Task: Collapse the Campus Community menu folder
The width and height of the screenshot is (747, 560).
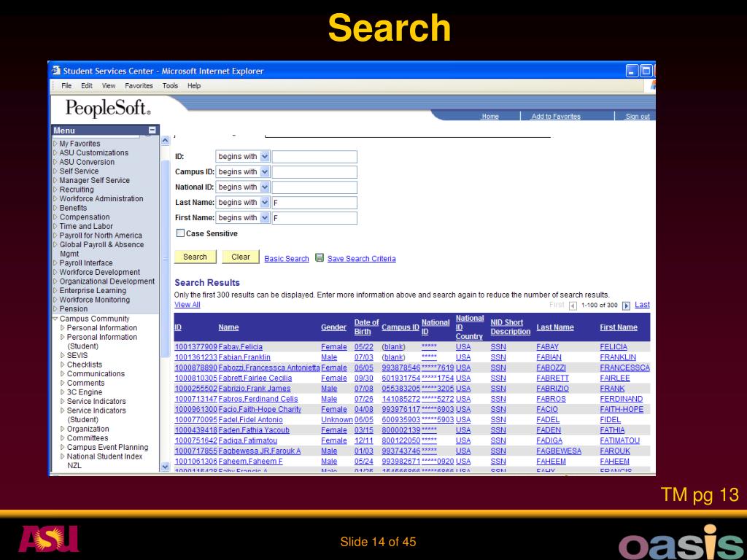Action: [55, 319]
